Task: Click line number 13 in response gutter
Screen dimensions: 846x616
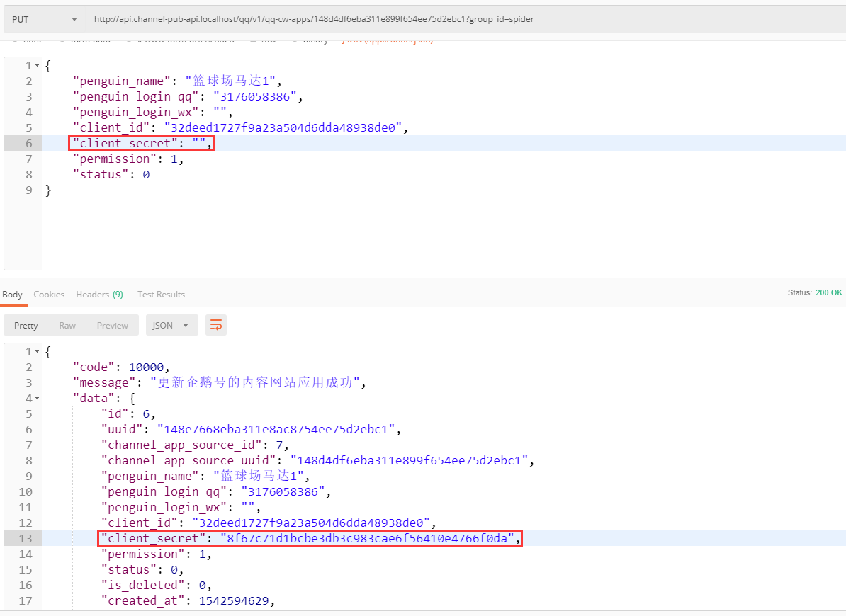Action: pos(26,539)
